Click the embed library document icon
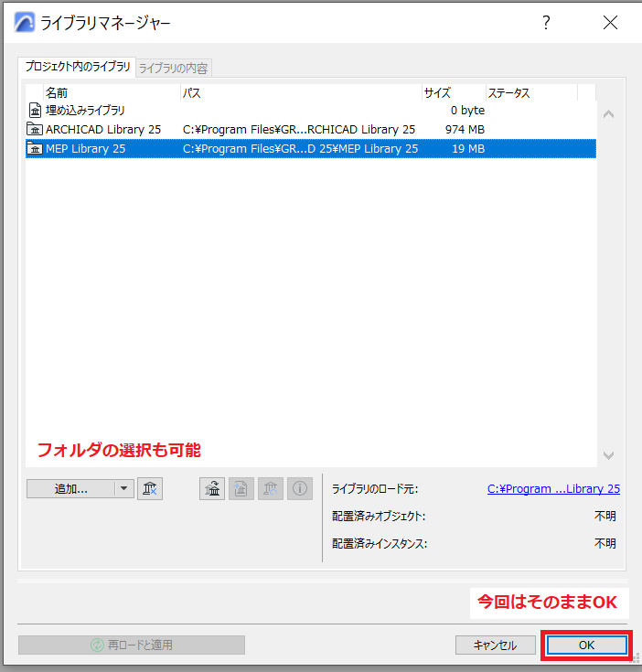Viewport: 642px width, 672px height. tap(241, 488)
